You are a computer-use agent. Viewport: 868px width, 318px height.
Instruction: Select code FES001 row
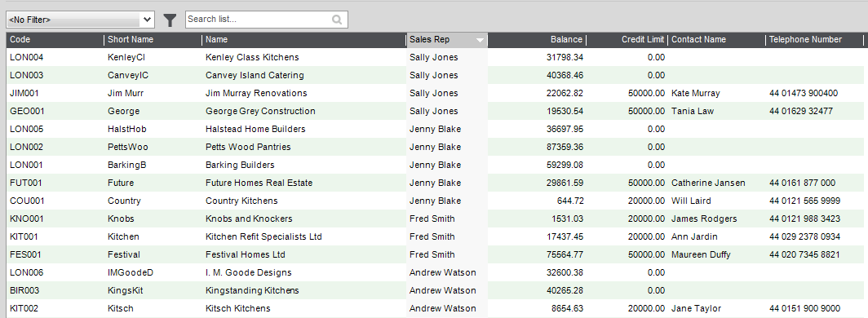click(x=434, y=254)
